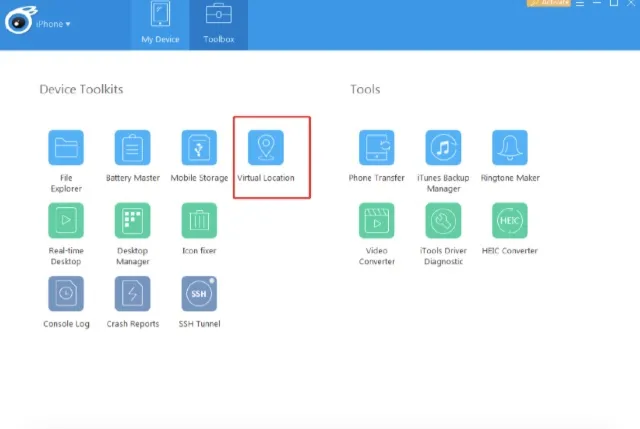Open the Ringtone Maker
This screenshot has height=429, width=640.
[x=510, y=148]
